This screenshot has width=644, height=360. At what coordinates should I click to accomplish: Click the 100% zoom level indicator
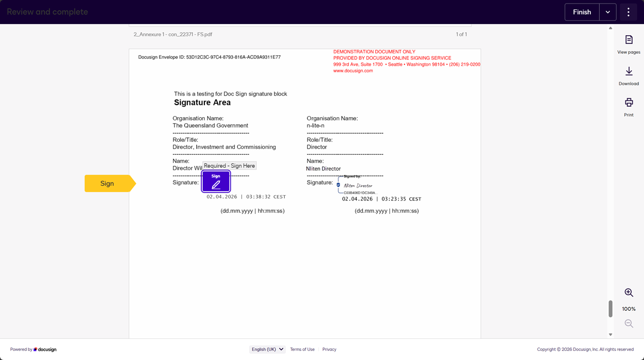click(628, 309)
